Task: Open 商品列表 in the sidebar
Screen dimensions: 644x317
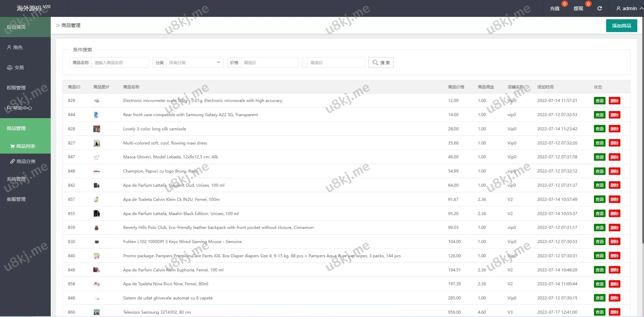Action: coord(25,146)
